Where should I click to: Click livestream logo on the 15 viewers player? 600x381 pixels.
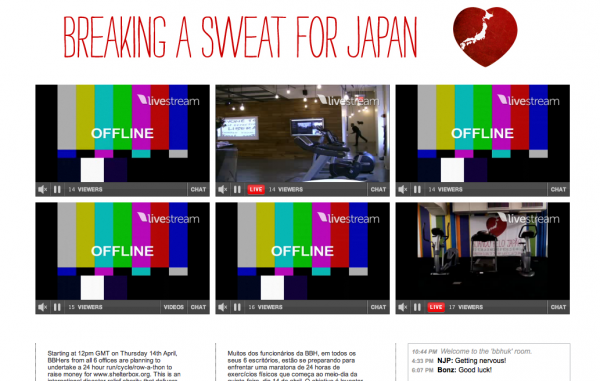click(168, 219)
